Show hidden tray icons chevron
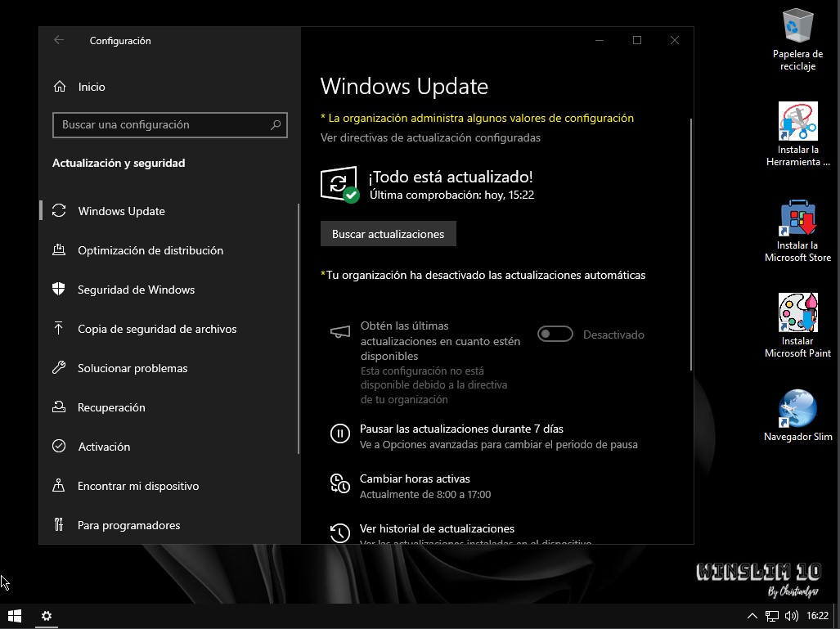This screenshot has width=840, height=629. 752,616
